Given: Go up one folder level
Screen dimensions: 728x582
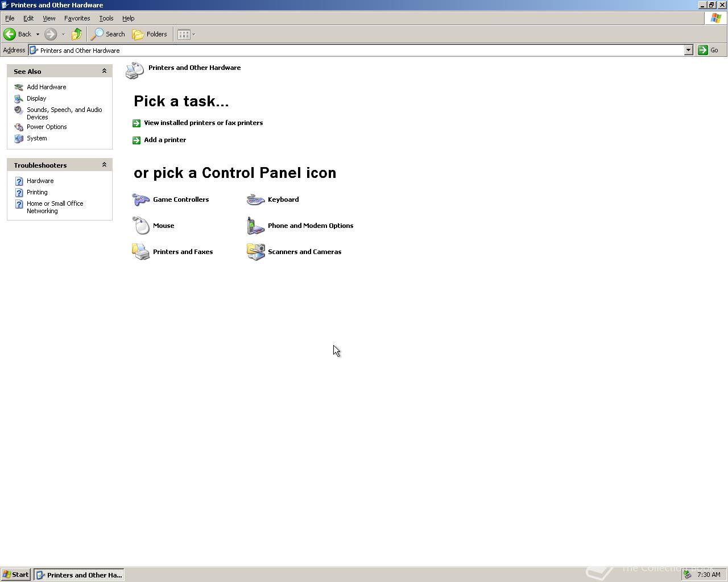Looking at the screenshot, I should click(x=77, y=34).
